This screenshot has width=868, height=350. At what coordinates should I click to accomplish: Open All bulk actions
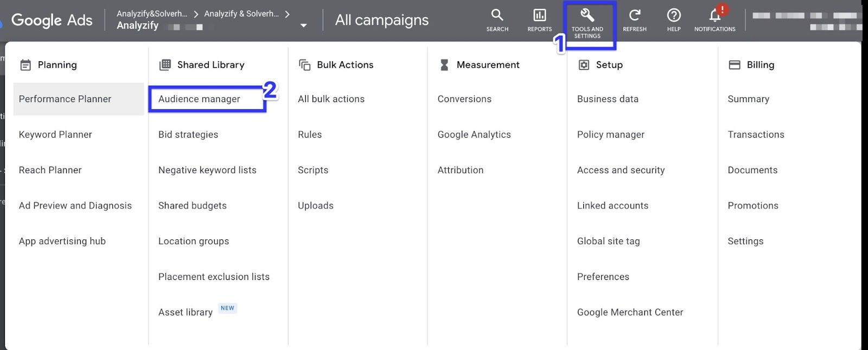pos(331,99)
